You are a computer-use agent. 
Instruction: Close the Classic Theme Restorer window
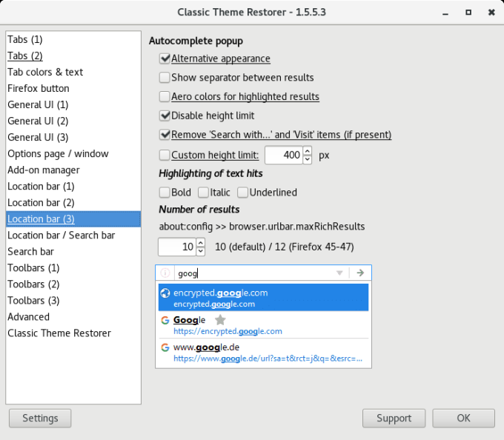point(491,13)
